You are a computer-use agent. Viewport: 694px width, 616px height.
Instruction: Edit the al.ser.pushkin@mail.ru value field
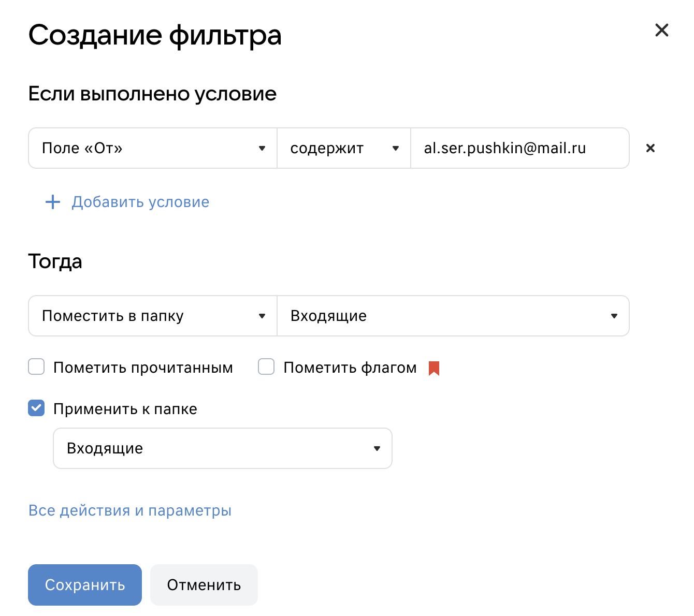pyautogui.click(x=520, y=148)
